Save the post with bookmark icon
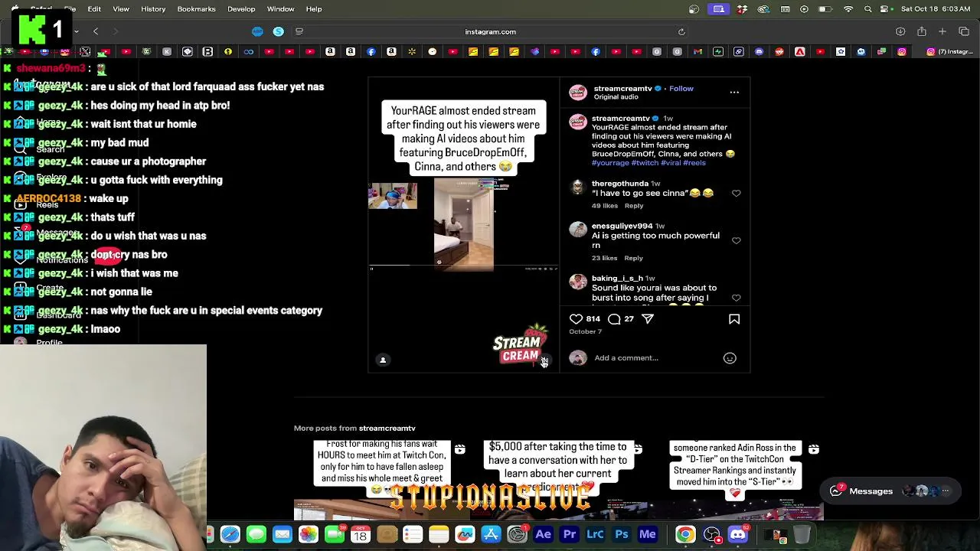The height and width of the screenshot is (551, 980). point(734,319)
